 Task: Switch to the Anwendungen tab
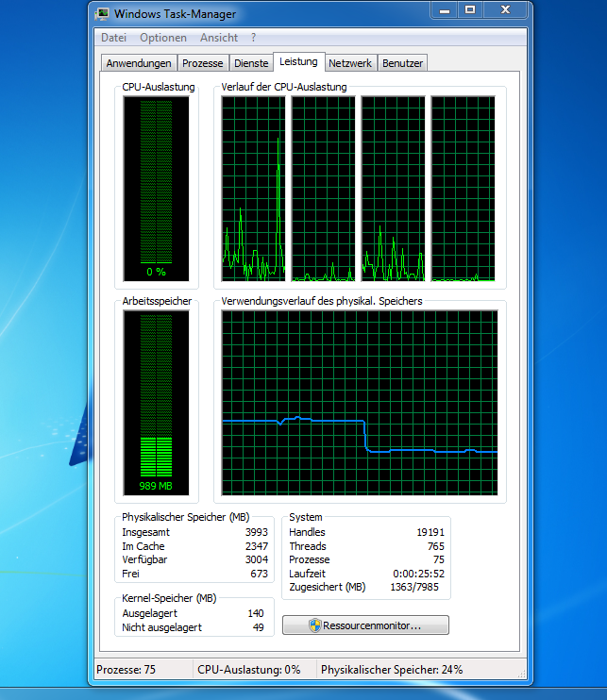pyautogui.click(x=139, y=63)
